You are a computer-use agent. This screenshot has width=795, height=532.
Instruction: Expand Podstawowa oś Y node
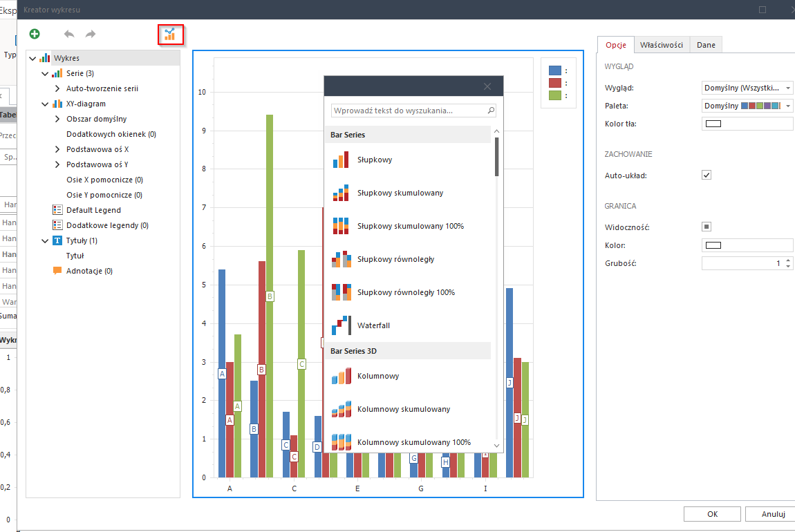point(57,164)
